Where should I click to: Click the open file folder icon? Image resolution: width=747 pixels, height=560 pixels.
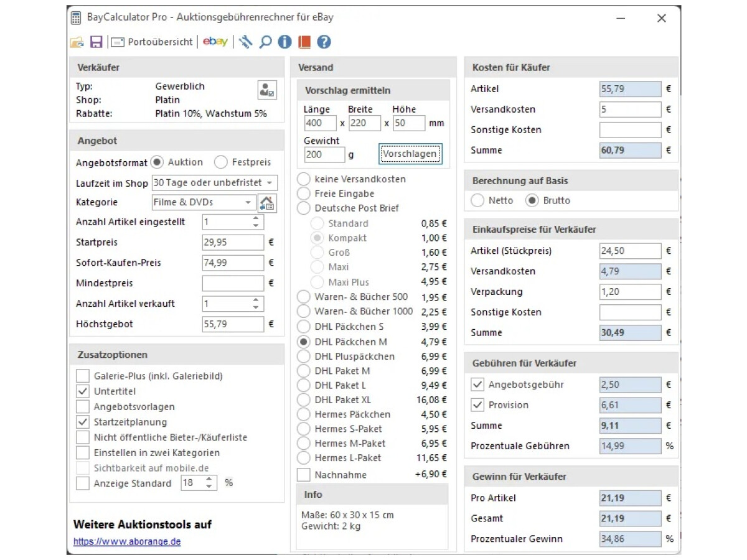[x=77, y=42]
